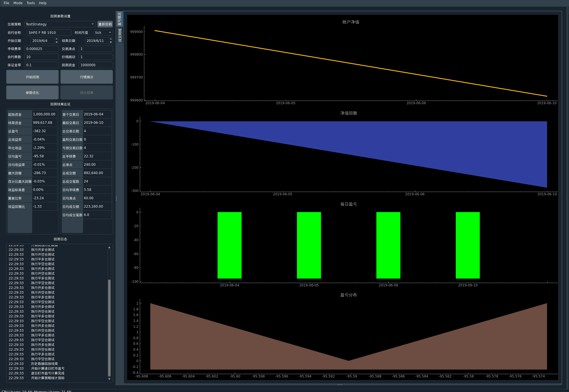Click the 价格跳动 input field
Image resolution: width=569 pixels, height=392 pixels.
click(96, 57)
